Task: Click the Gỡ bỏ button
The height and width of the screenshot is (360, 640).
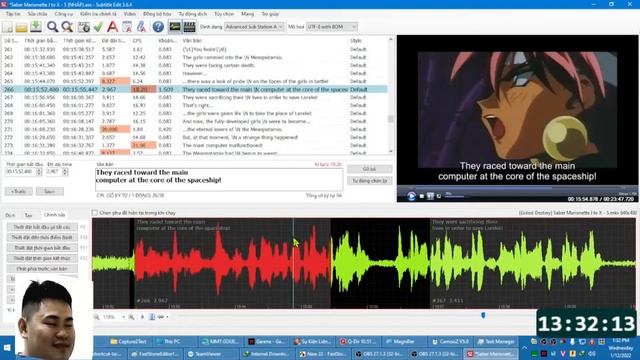Action: pos(370,169)
